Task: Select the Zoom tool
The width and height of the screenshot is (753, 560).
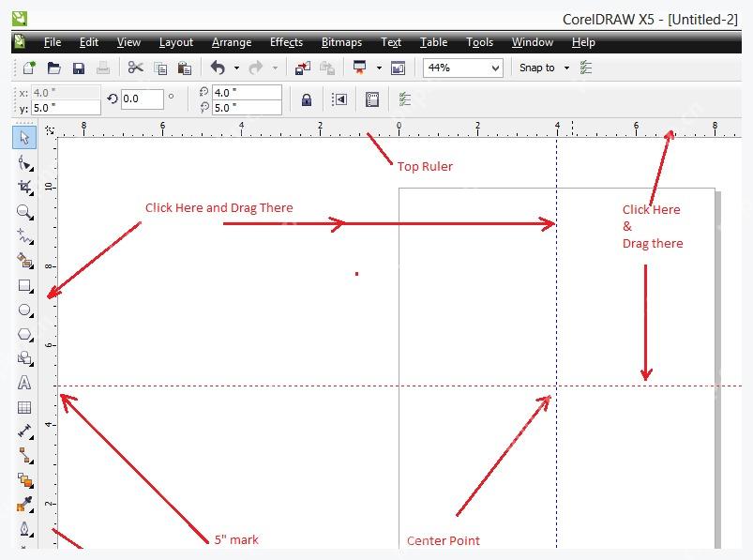Action: 24,211
